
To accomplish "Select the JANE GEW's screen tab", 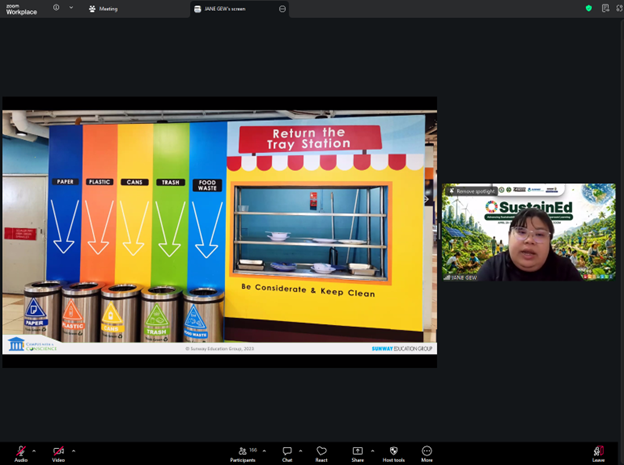I will (x=225, y=8).
